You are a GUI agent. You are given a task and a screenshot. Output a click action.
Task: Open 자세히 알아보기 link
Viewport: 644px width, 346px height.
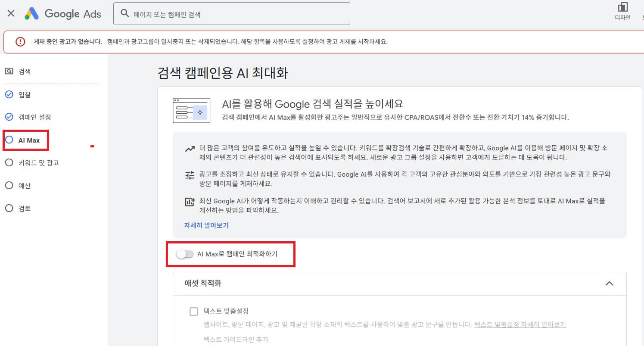click(206, 225)
